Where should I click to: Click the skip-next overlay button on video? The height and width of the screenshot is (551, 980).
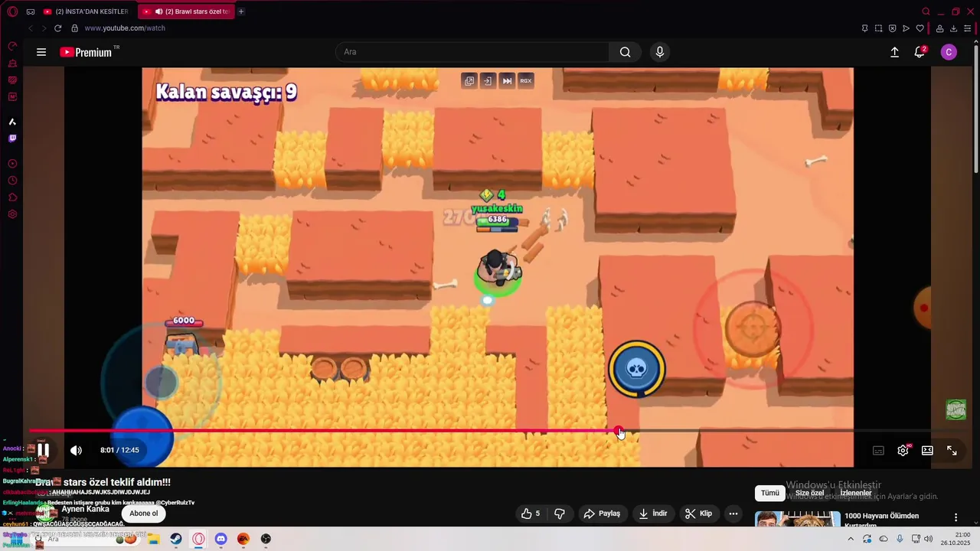[507, 80]
